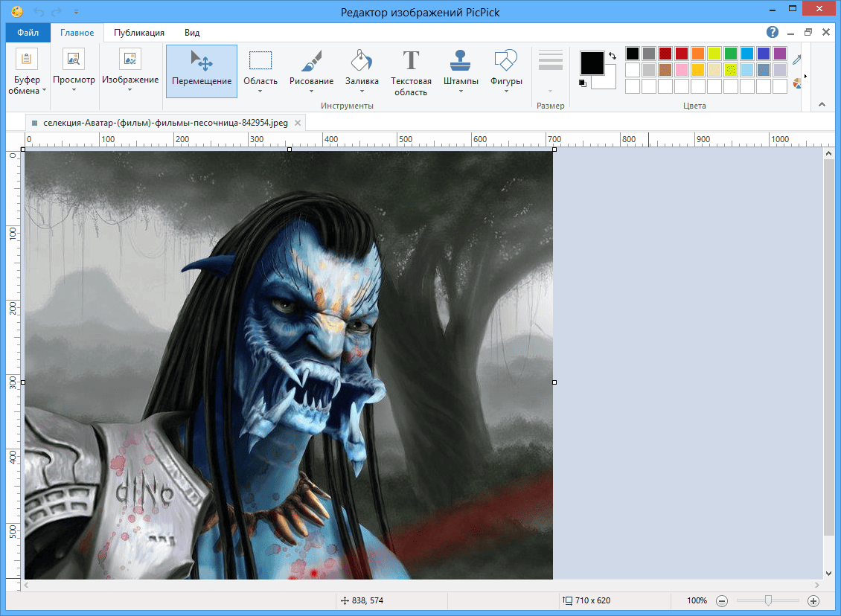841x616 pixels.
Task: Select the Рисование brush tool
Action: (x=312, y=67)
